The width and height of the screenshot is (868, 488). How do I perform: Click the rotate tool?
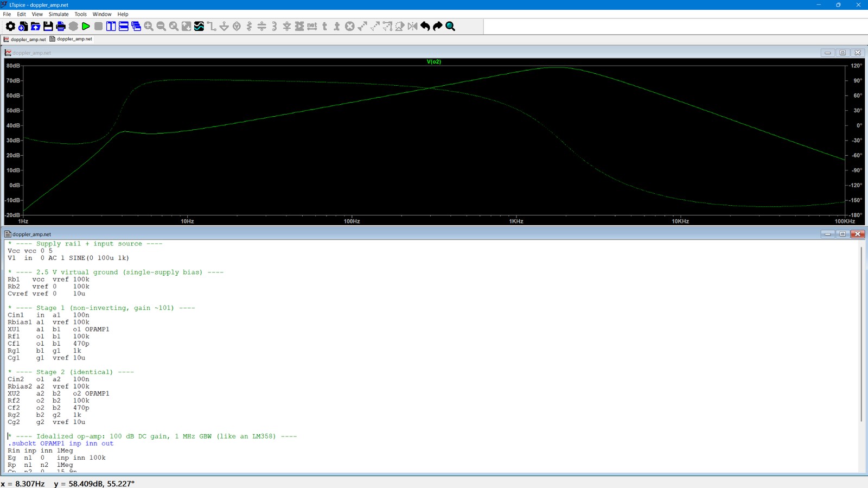tap(400, 26)
